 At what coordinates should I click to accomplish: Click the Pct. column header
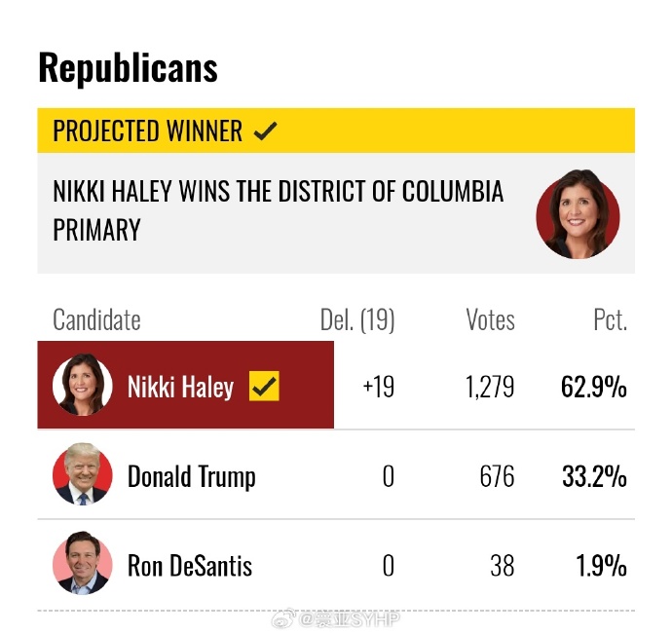[x=611, y=320]
